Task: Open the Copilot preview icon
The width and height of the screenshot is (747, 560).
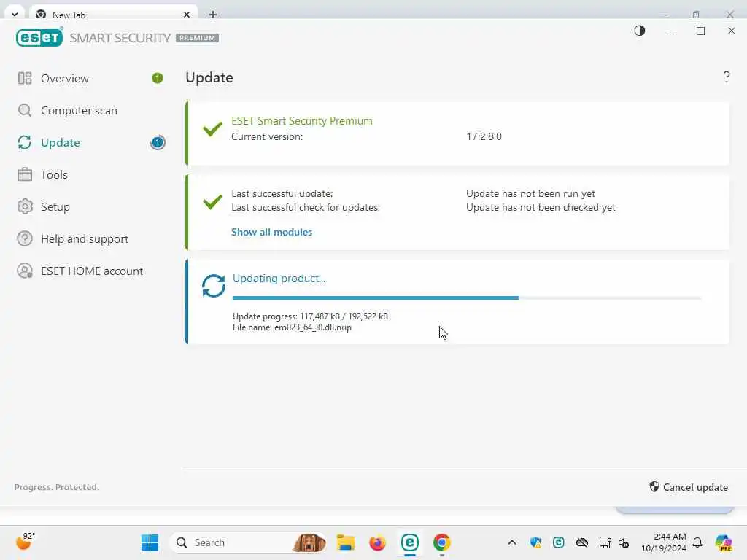Action: [724, 542]
